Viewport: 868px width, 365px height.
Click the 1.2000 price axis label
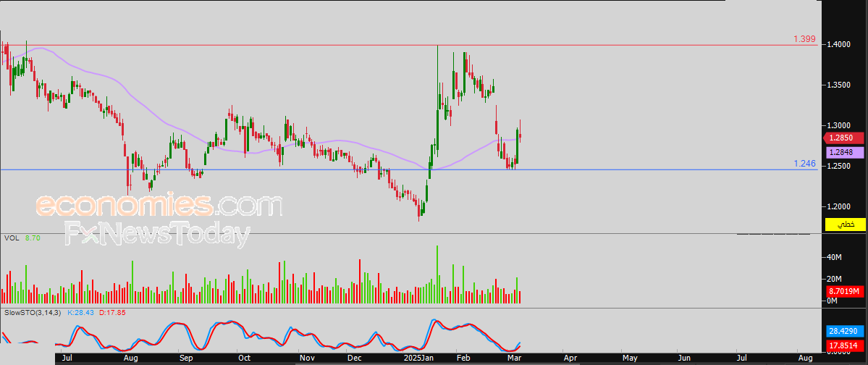coord(838,206)
